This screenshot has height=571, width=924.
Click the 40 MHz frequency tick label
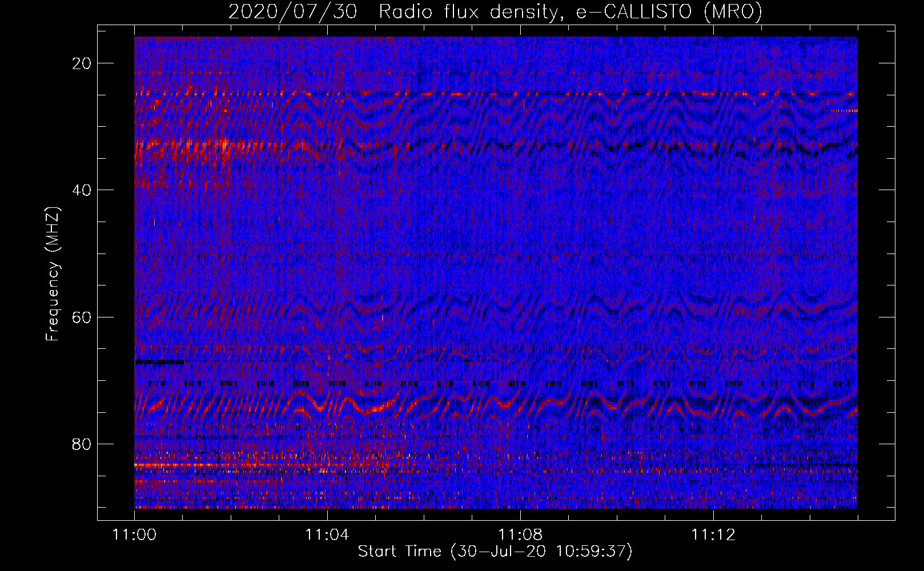[x=82, y=190]
